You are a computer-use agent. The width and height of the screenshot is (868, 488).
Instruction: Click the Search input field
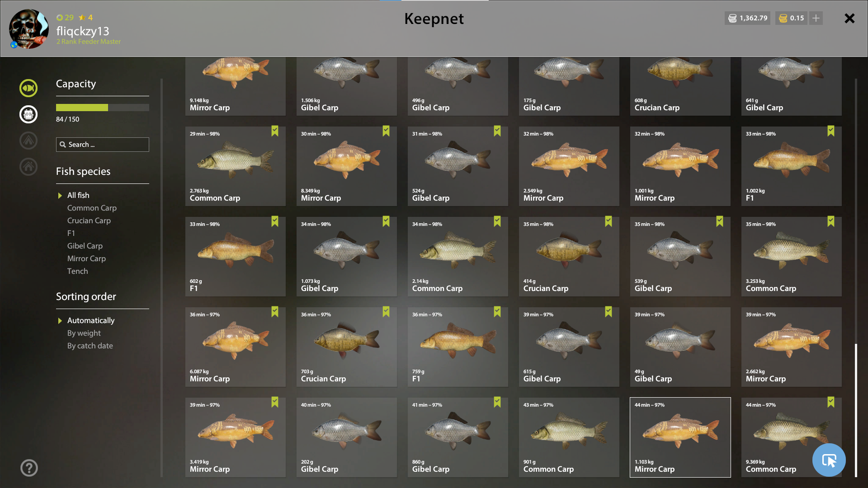(103, 145)
